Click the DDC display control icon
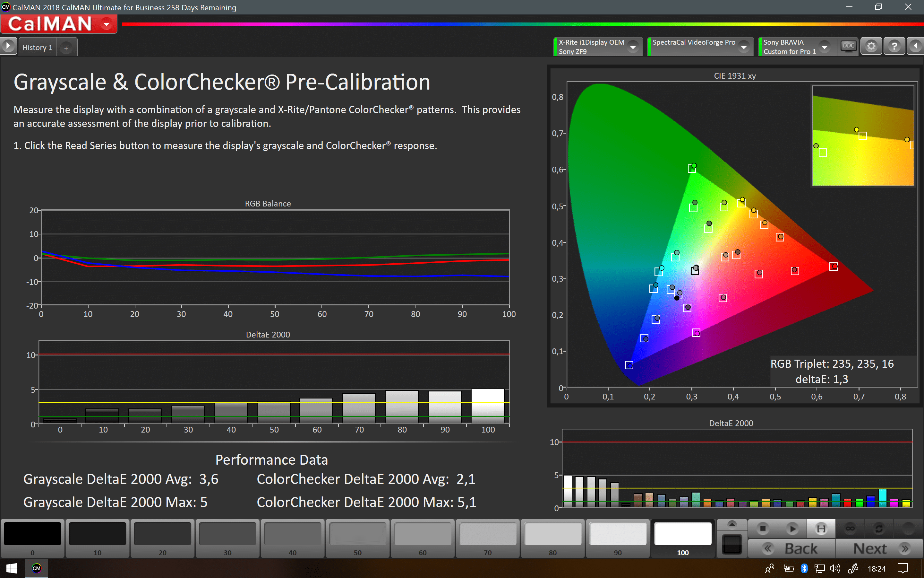 pos(848,47)
